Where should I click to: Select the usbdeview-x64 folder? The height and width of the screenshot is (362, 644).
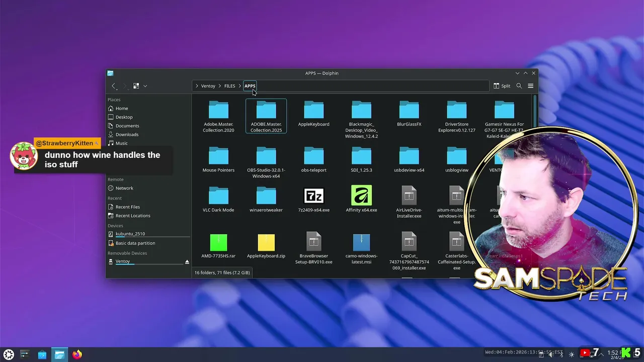[409, 160]
